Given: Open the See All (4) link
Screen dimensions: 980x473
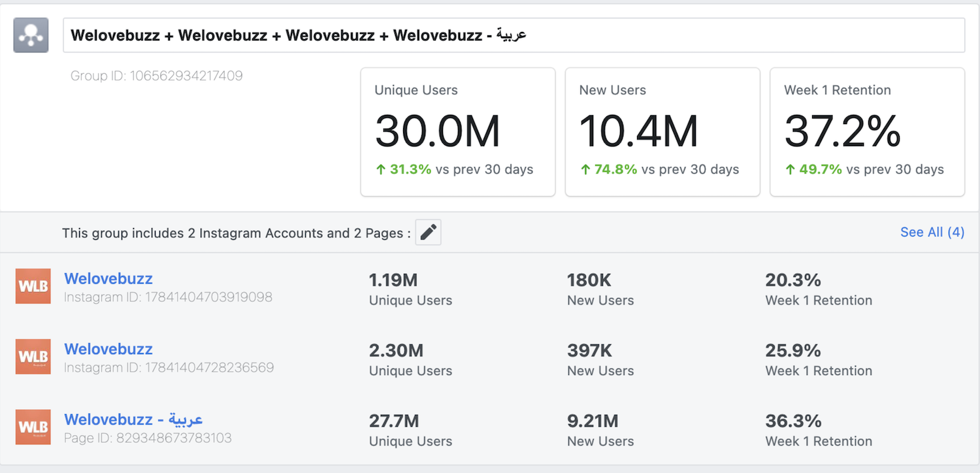Looking at the screenshot, I should point(932,232).
